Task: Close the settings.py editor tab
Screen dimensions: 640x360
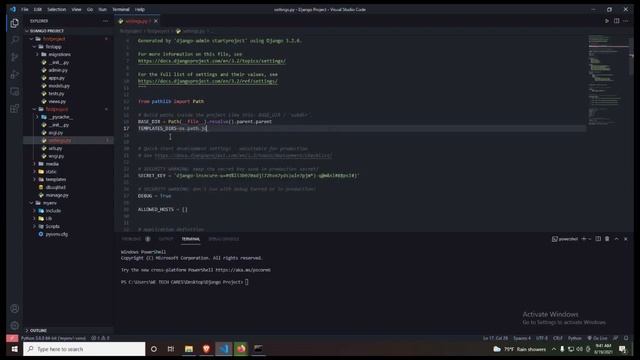Action: coord(156,21)
